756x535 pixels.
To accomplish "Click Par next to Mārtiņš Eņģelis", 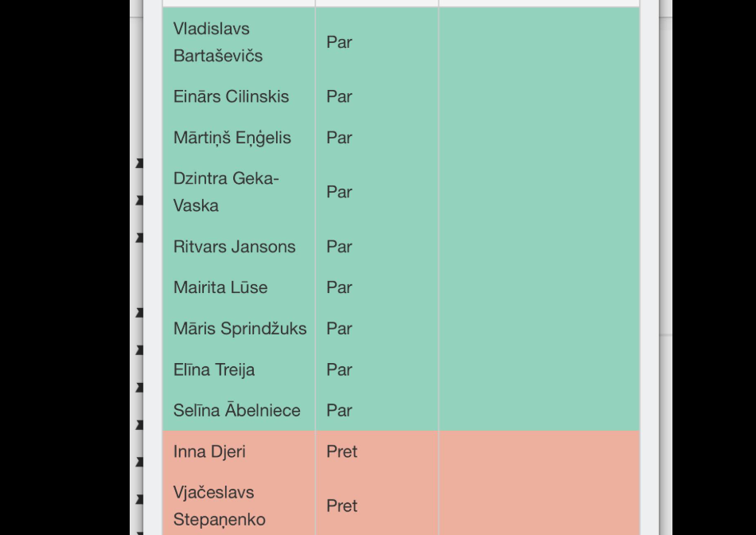I will [339, 138].
